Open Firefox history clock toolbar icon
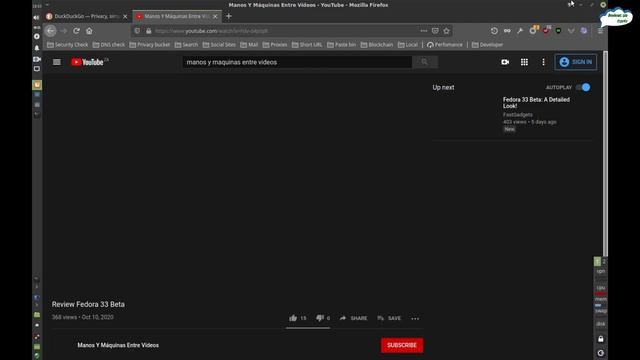This screenshot has width=640, height=360. tap(494, 31)
